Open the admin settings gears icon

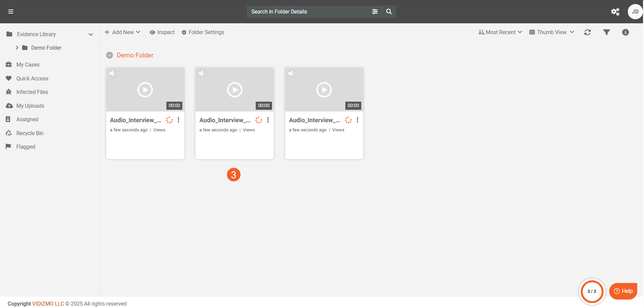point(615,12)
